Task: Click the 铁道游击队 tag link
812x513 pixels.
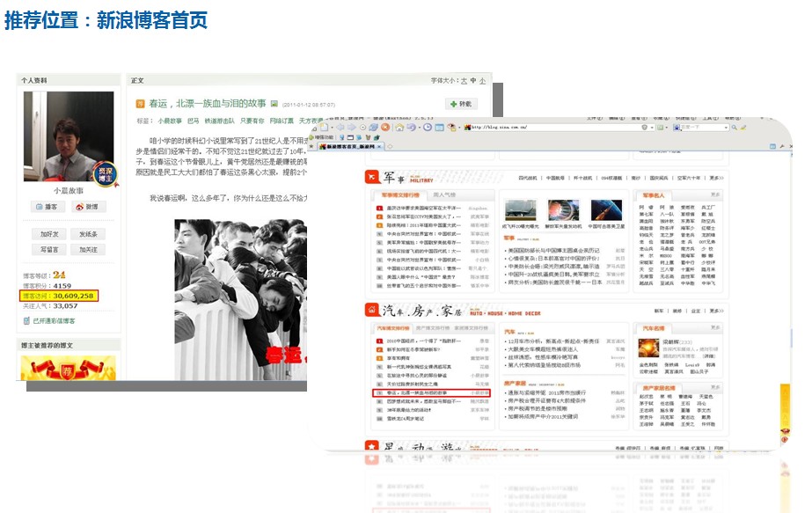Action: click(220, 121)
